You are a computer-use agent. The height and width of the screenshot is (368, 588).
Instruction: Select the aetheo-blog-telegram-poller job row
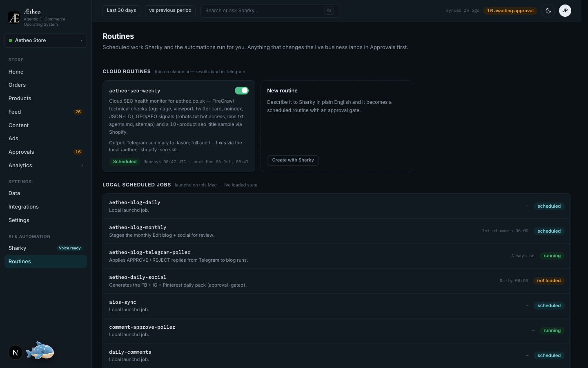pyautogui.click(x=337, y=256)
